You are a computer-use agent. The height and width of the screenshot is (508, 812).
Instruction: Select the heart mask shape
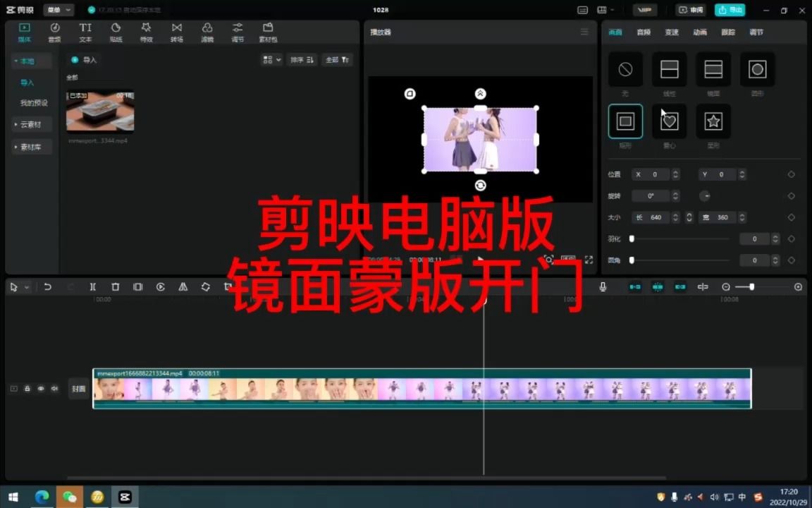[669, 121]
